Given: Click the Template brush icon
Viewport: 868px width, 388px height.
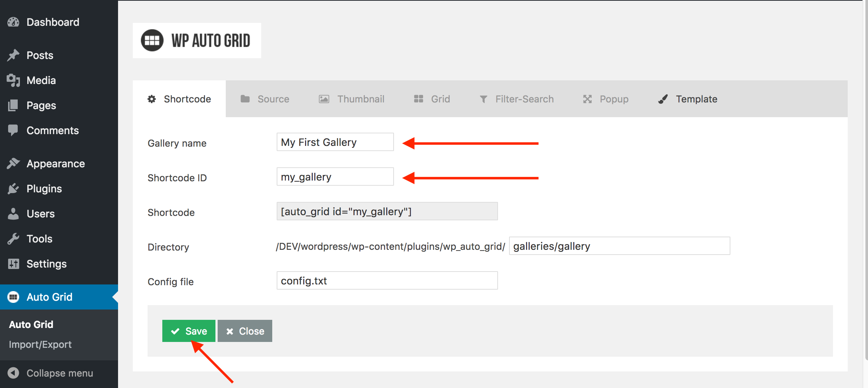Looking at the screenshot, I should pos(663,99).
